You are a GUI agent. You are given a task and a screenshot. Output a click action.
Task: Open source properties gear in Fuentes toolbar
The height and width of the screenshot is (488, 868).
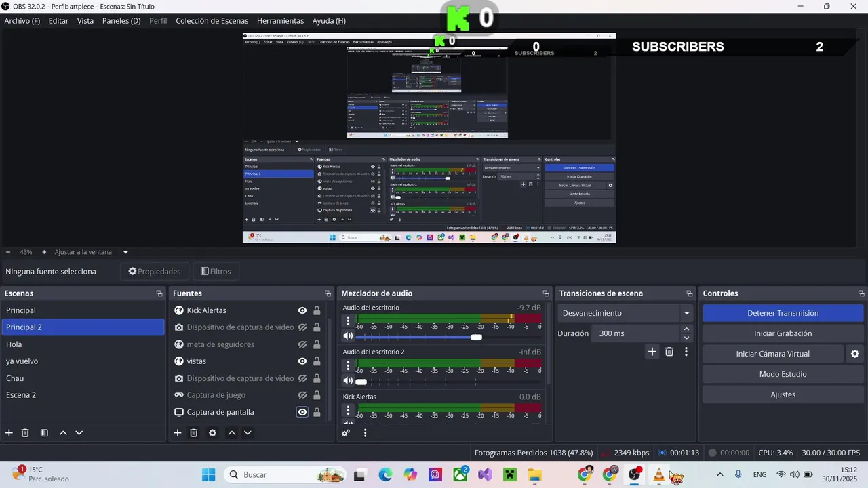click(212, 433)
